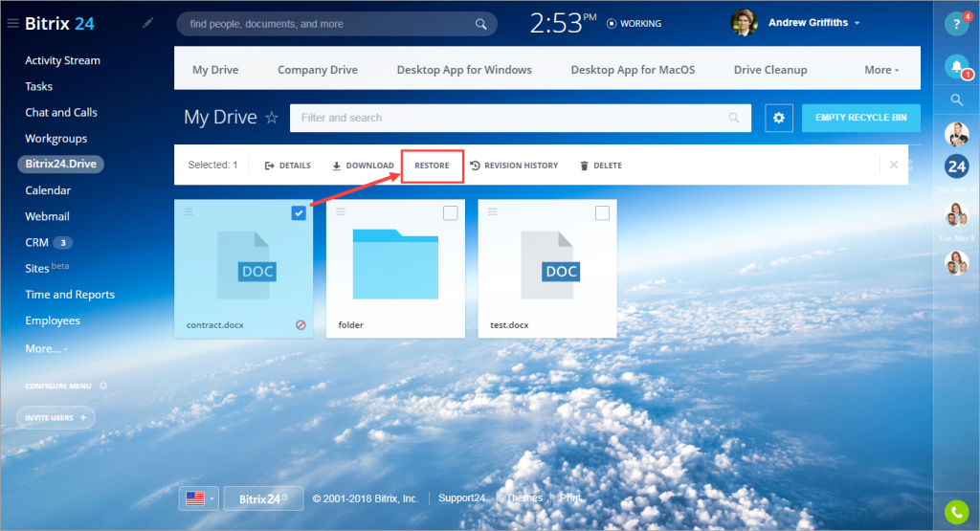Click the right sidebar search icon
Image resolution: width=980 pixels, height=531 pixels.
click(x=956, y=100)
